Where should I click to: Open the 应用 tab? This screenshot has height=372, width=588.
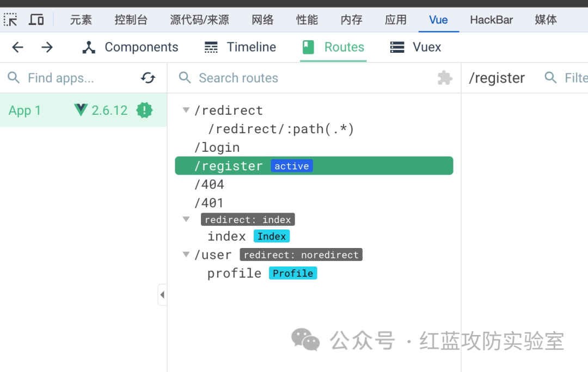tap(396, 20)
